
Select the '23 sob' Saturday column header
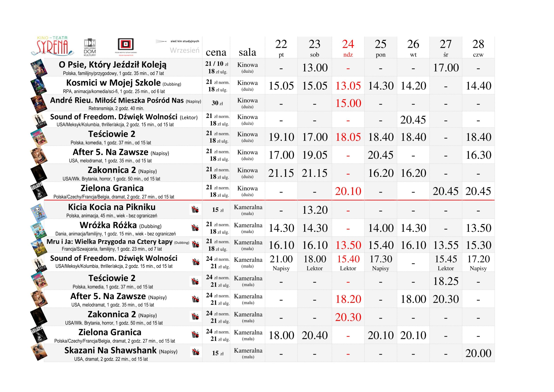(x=314, y=48)
